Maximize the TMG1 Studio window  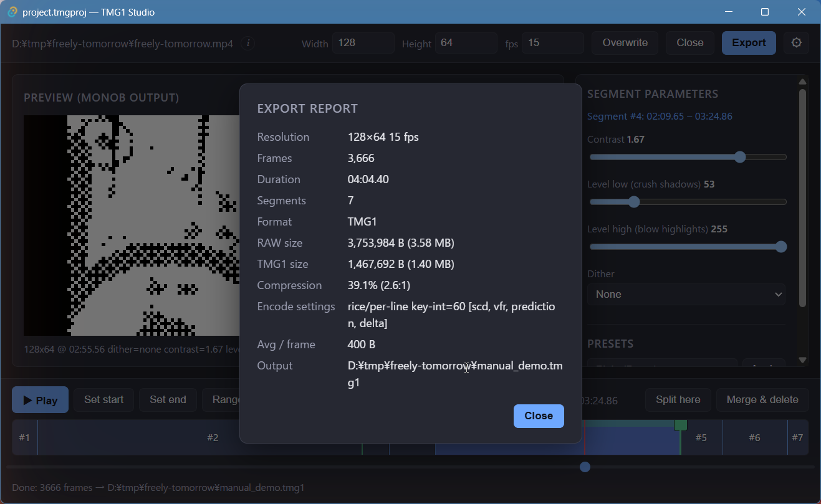click(x=765, y=12)
